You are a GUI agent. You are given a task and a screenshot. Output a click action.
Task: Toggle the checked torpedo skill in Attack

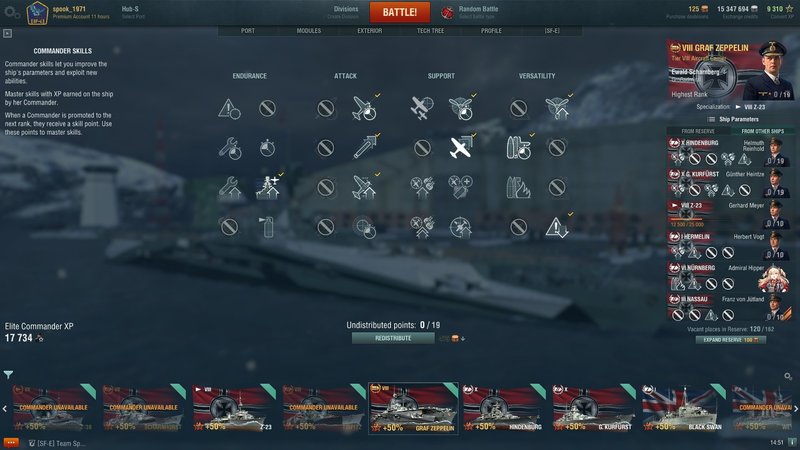pos(364,147)
